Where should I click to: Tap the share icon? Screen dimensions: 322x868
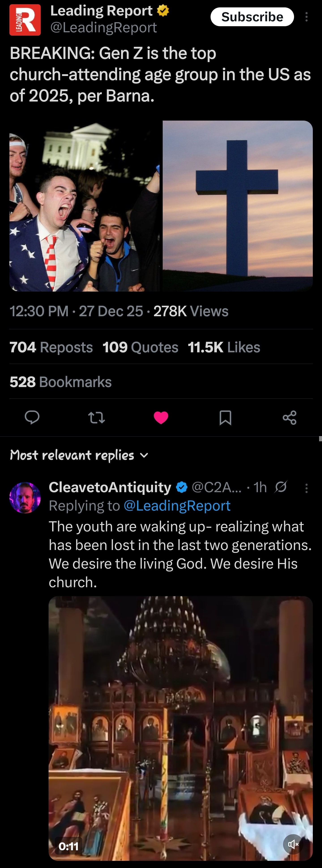289,418
